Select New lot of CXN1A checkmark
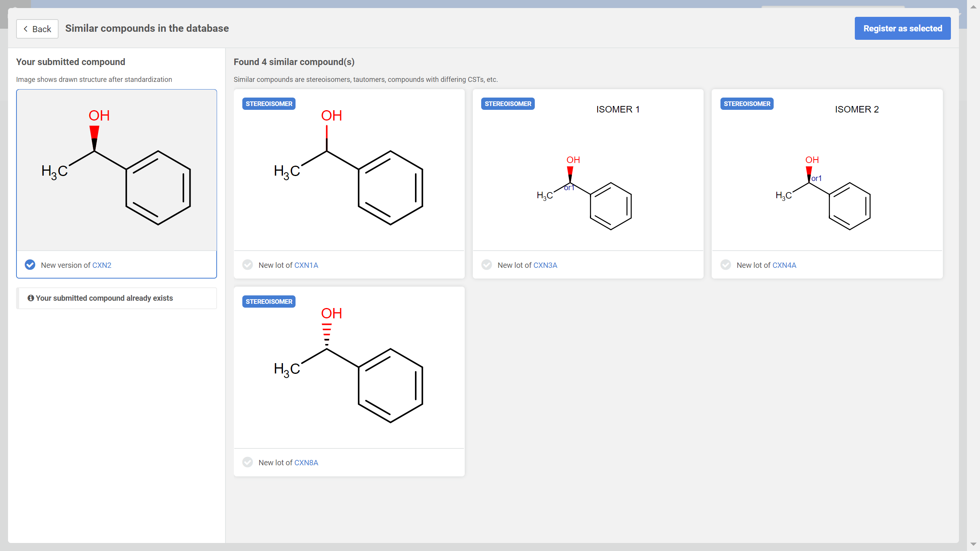Screen dimensions: 980x551 248,265
